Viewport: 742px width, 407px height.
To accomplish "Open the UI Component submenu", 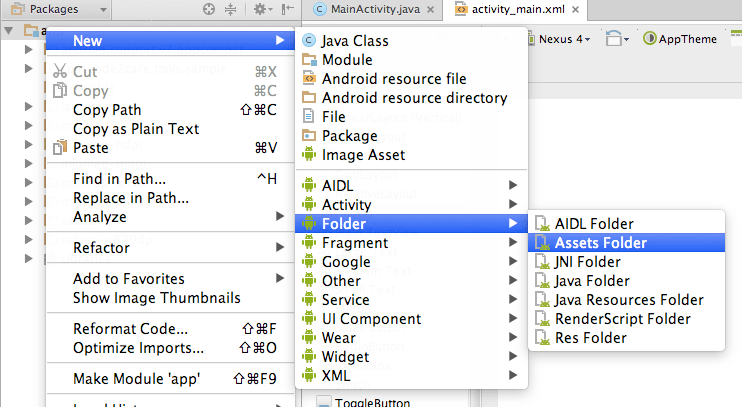I will pyautogui.click(x=411, y=319).
